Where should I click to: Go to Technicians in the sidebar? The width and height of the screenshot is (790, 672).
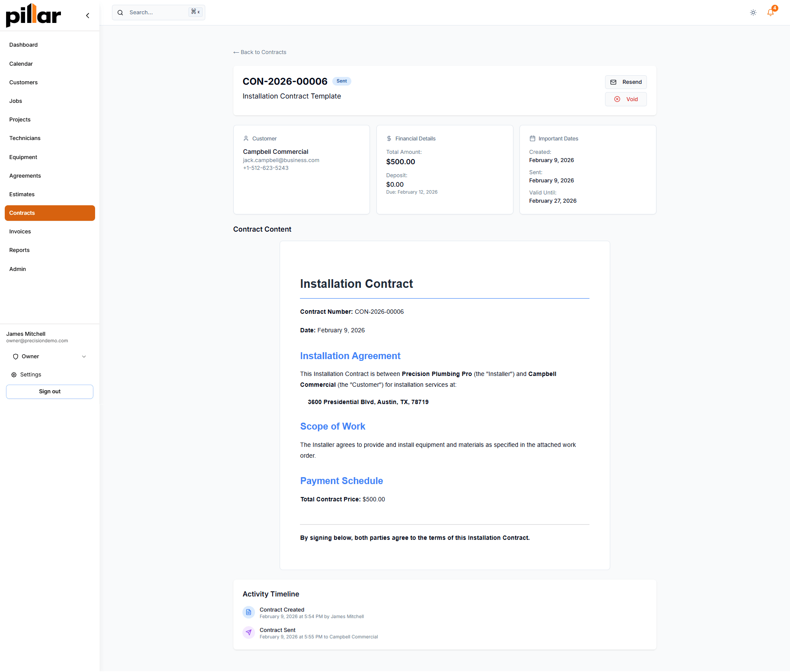coord(25,138)
